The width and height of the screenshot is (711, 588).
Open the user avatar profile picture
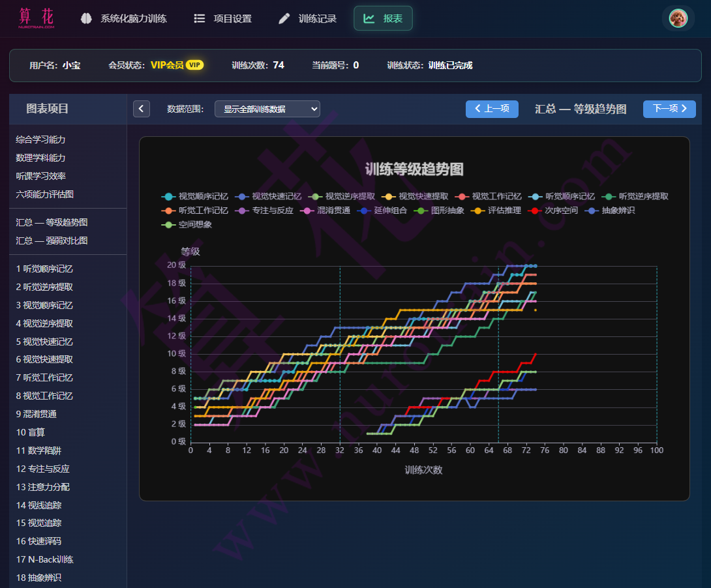[678, 18]
